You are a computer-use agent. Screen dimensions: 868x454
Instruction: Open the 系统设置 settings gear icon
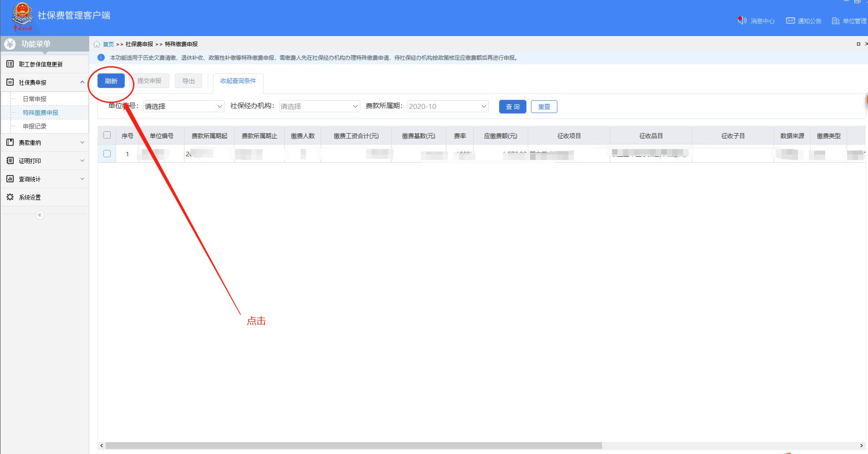(10, 197)
